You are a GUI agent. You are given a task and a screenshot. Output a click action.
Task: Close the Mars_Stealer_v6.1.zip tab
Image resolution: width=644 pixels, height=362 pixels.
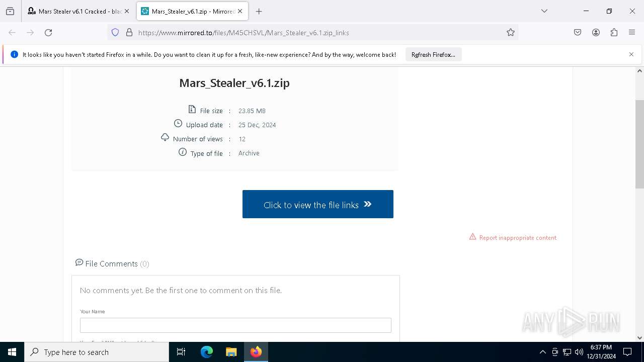[x=240, y=11]
